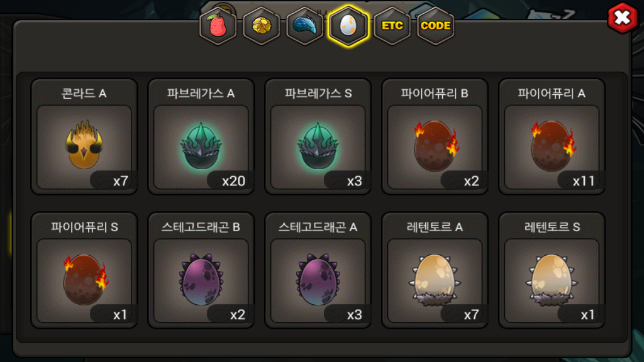Screen dimensions: 644x362
Task: Open the blue dragon scale category tab
Action: (305, 26)
